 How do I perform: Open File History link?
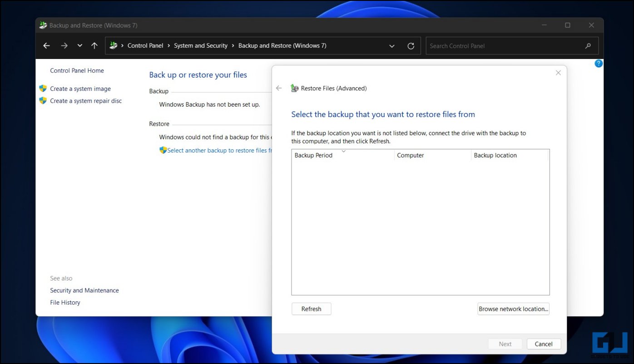[65, 302]
